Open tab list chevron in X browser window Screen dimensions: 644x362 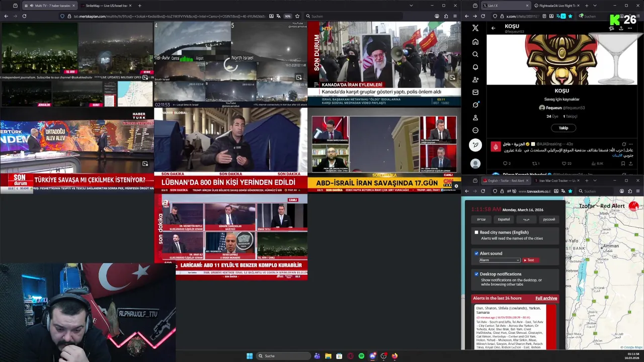pos(594,6)
